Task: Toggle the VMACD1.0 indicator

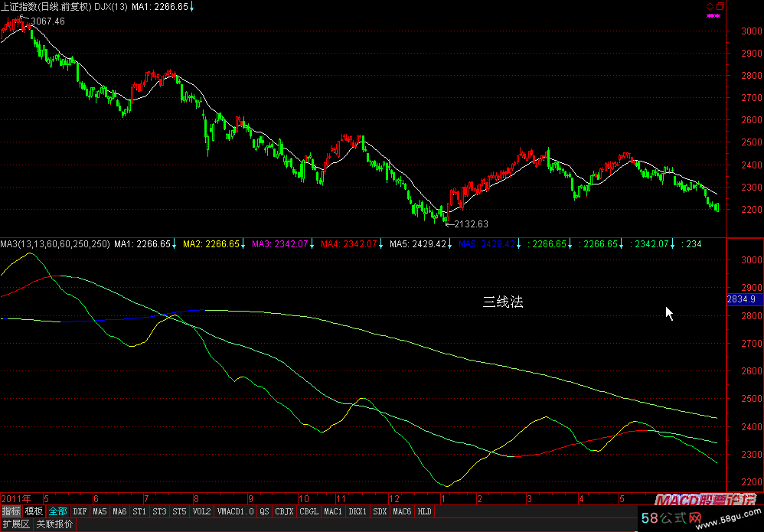Action: (234, 511)
